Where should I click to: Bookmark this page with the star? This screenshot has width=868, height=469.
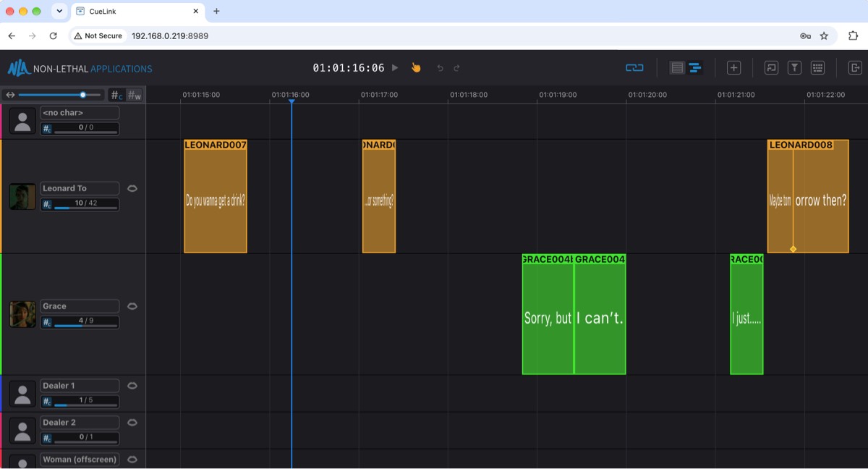click(824, 35)
